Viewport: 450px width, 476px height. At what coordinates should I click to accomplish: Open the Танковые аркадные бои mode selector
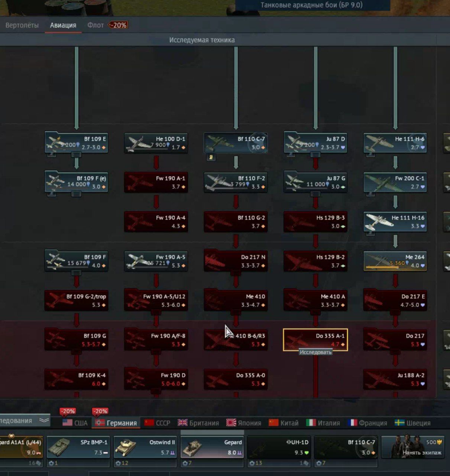click(x=312, y=5)
